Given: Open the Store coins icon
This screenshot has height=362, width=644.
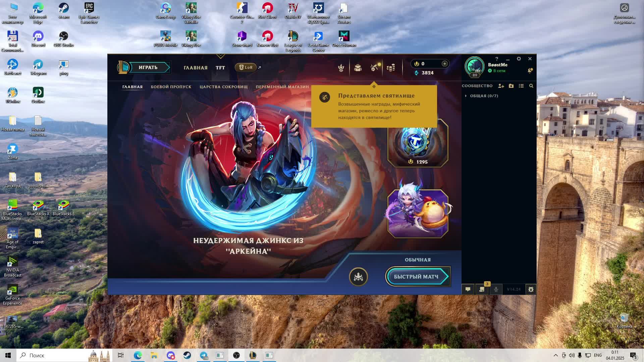Looking at the screenshot, I should (x=391, y=68).
